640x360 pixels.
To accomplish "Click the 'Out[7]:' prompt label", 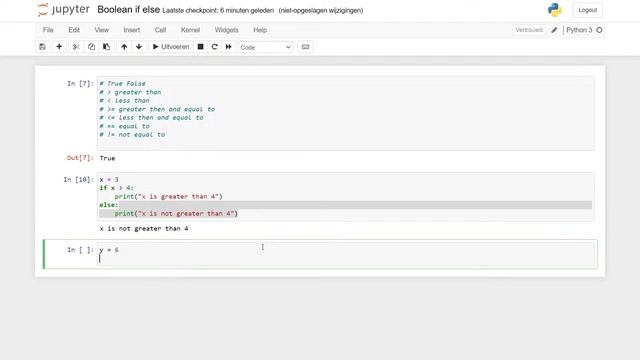I will [80, 158].
